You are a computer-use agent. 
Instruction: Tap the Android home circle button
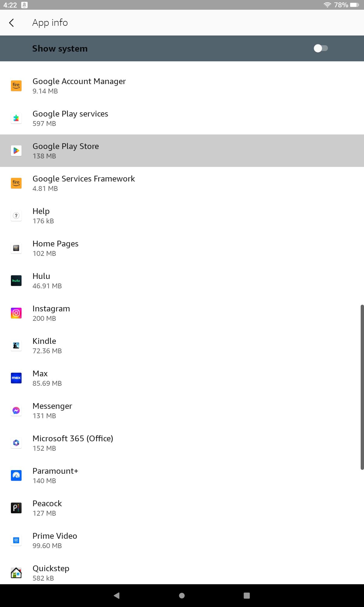(182, 595)
